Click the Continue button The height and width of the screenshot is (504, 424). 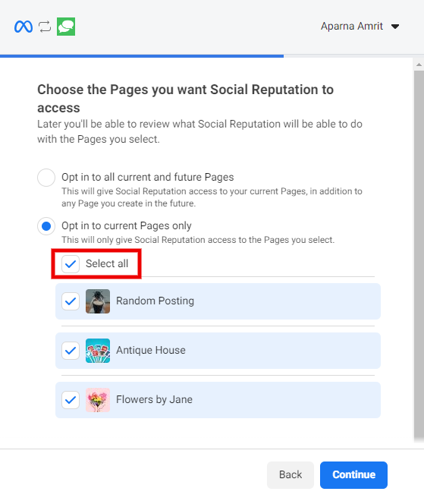tap(353, 474)
